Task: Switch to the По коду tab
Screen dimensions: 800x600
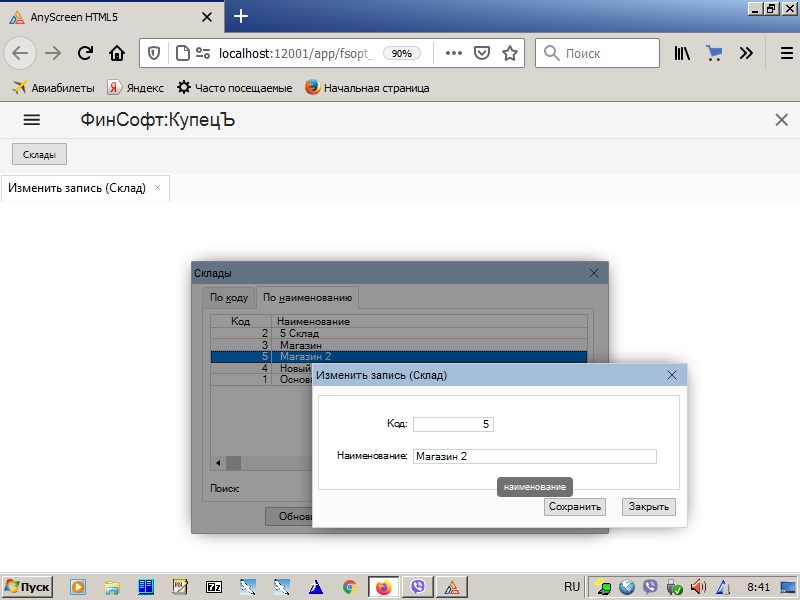Action: coord(228,297)
